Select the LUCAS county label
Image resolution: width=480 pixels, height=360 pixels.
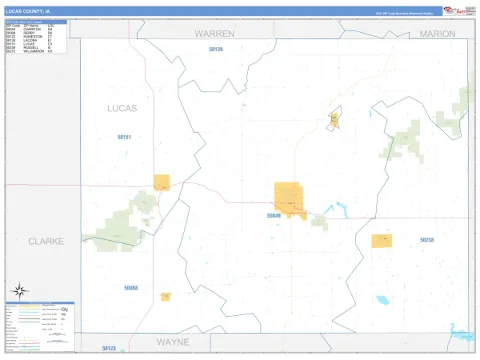[122, 108]
